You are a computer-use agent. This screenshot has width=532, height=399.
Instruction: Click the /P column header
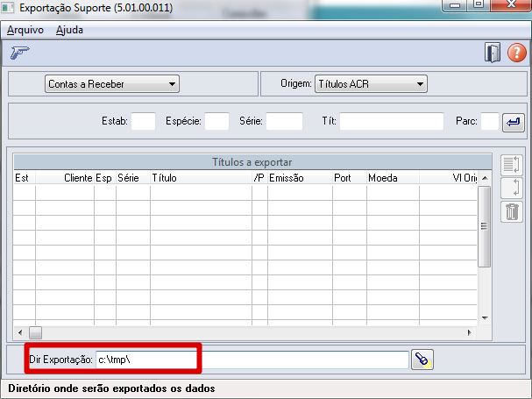(x=259, y=178)
